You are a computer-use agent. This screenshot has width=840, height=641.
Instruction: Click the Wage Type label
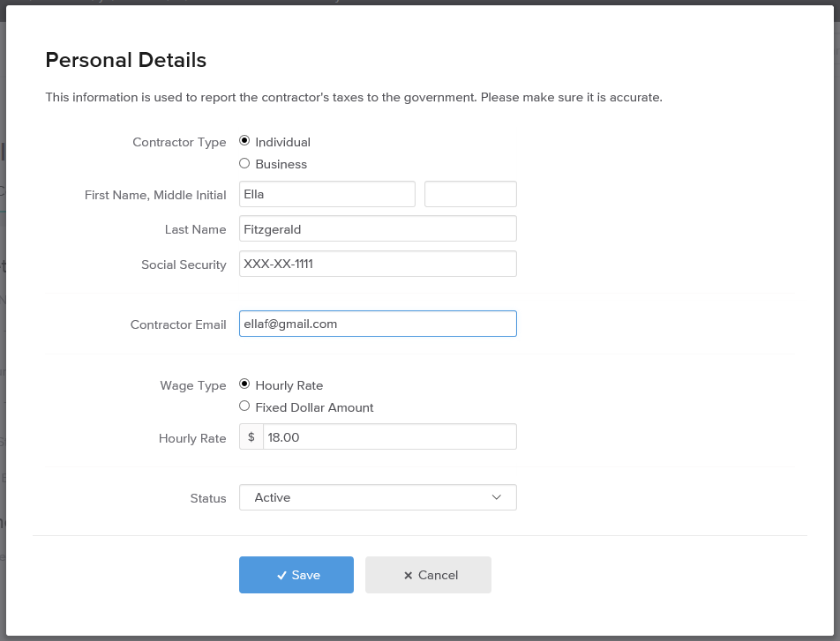coord(192,385)
